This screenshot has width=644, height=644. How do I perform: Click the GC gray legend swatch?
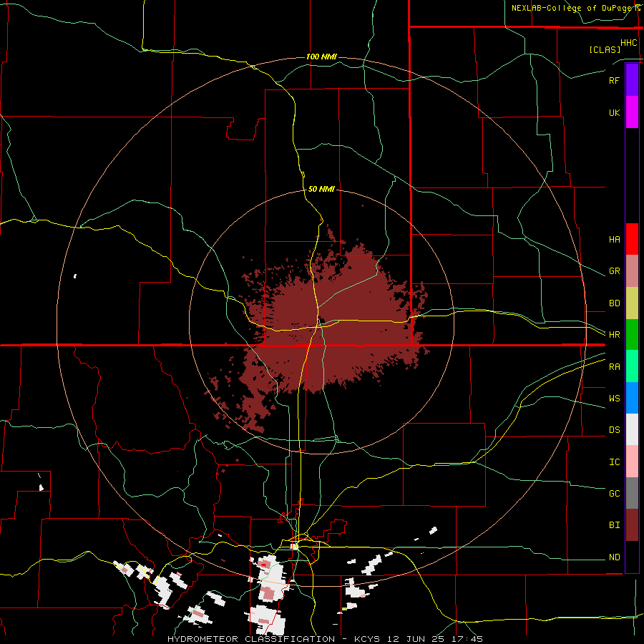[632, 493]
